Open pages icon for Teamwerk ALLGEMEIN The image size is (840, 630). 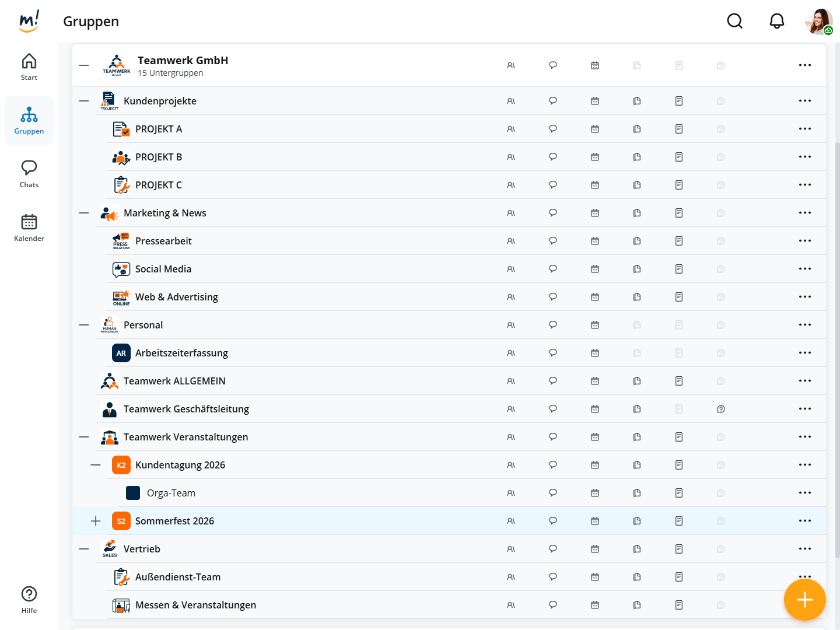[x=679, y=381]
